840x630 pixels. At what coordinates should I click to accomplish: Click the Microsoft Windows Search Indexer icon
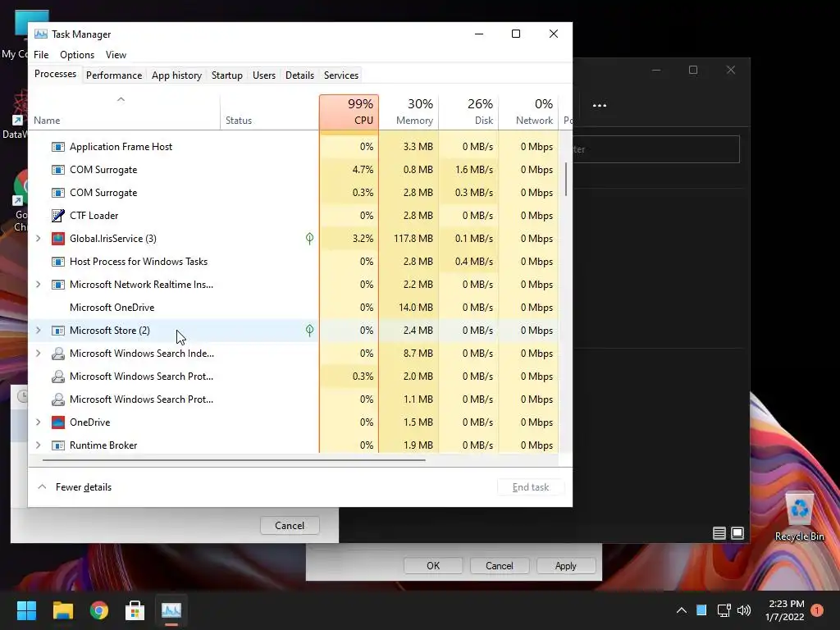click(x=58, y=354)
